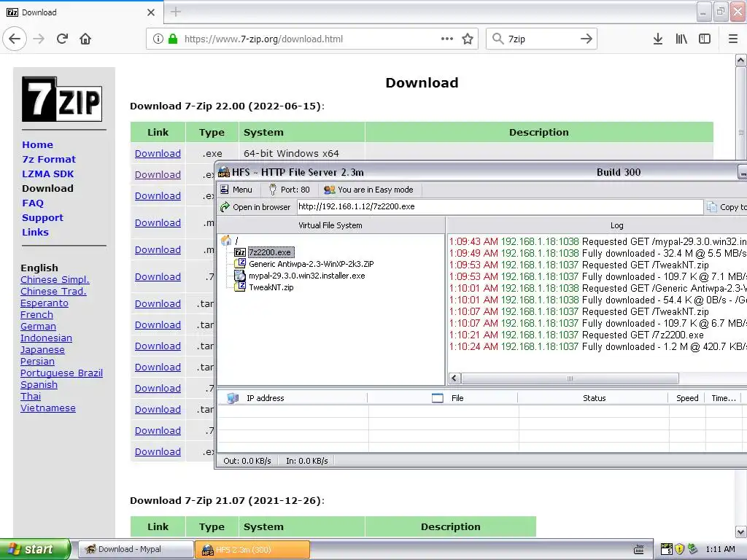
Task: Click the HFS URL address field
Action: click(500, 206)
